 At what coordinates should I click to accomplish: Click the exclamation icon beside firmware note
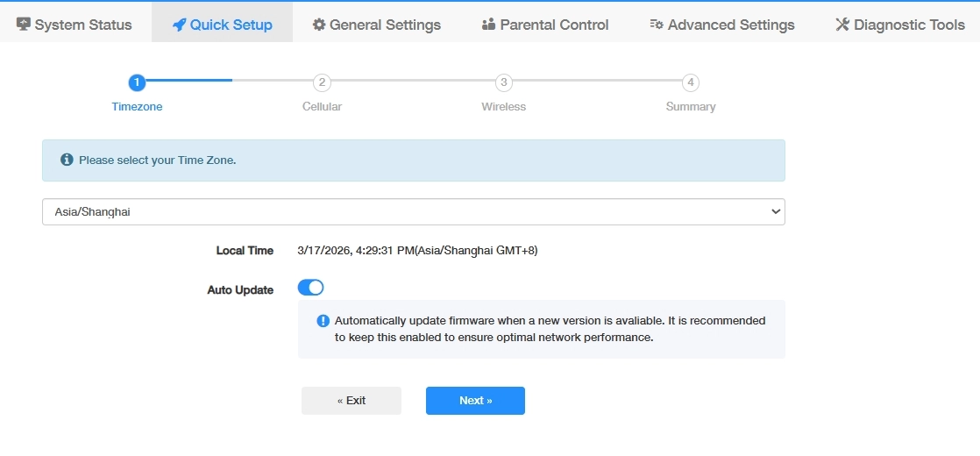pos(323,321)
